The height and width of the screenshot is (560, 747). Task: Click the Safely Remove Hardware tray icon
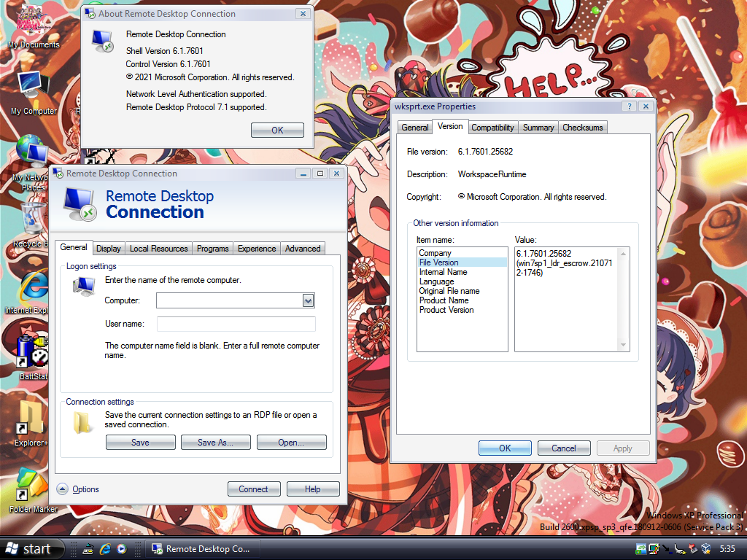693,550
